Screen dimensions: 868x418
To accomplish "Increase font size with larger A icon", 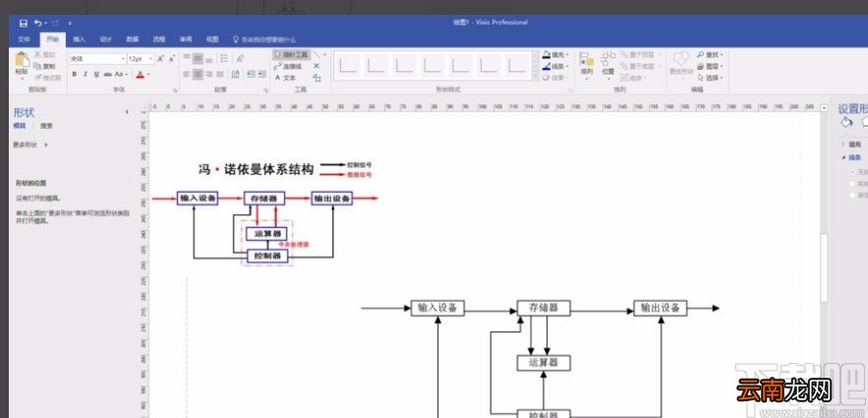I will (x=160, y=58).
